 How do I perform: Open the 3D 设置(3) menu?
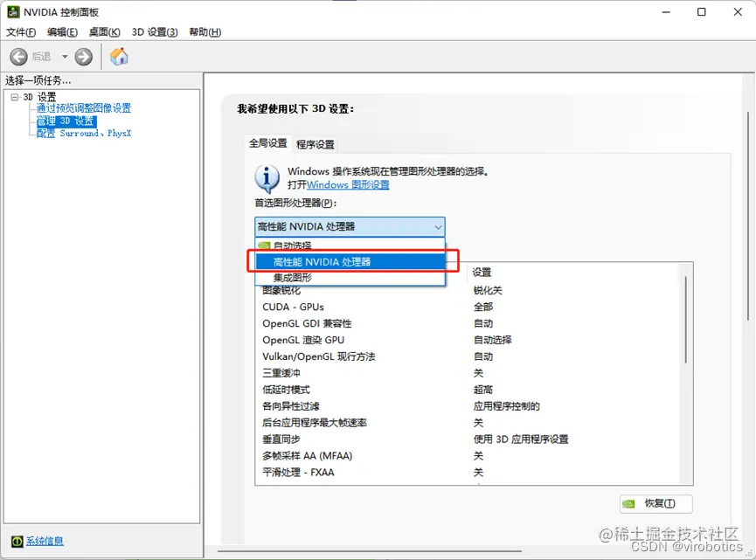tap(155, 31)
